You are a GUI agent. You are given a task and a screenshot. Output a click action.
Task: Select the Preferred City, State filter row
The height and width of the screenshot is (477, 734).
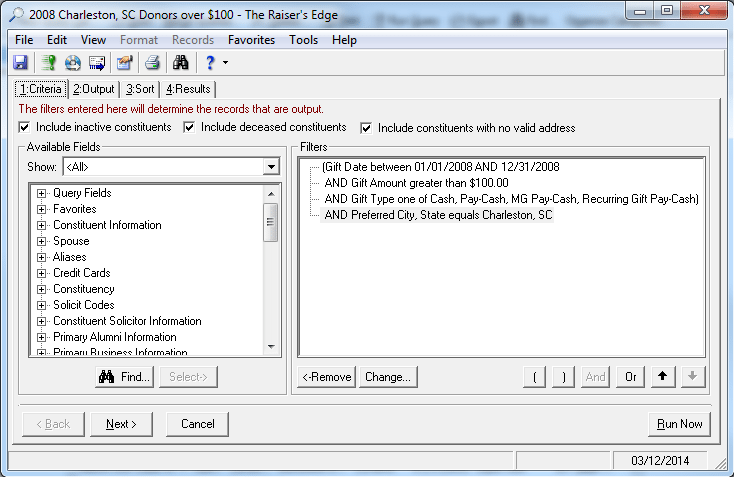(x=437, y=215)
